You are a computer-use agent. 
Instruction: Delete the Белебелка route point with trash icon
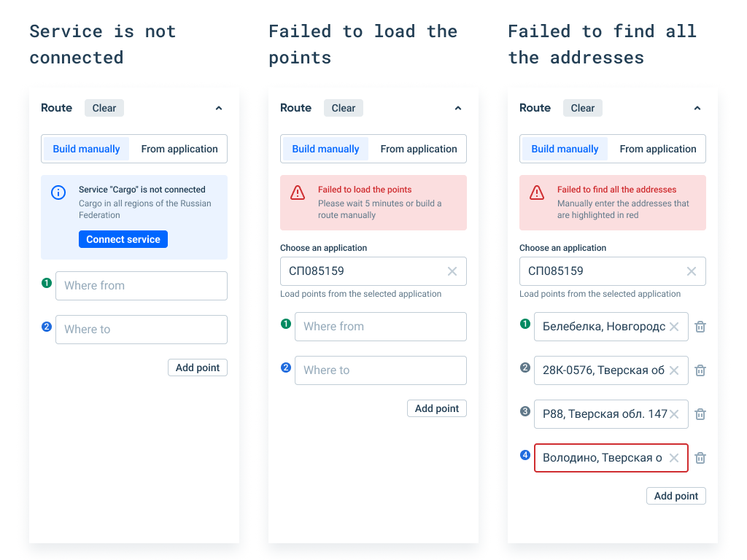pyautogui.click(x=700, y=327)
